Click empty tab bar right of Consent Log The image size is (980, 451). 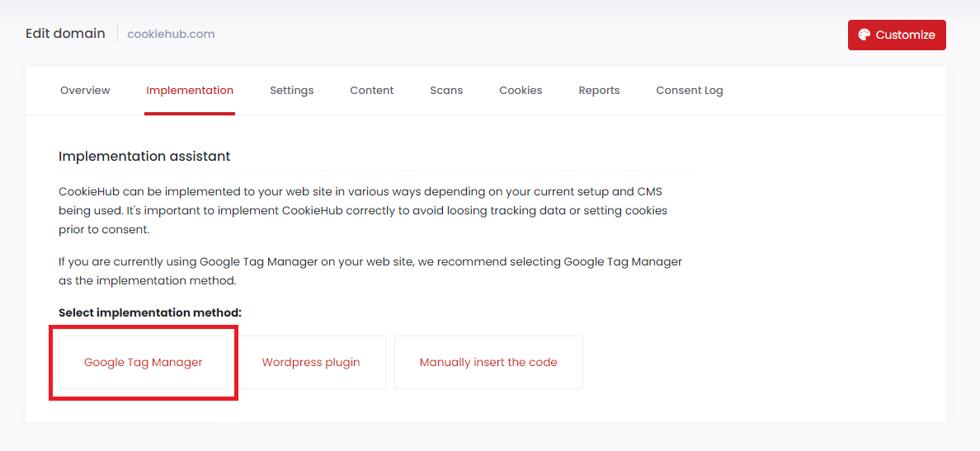tap(833, 91)
